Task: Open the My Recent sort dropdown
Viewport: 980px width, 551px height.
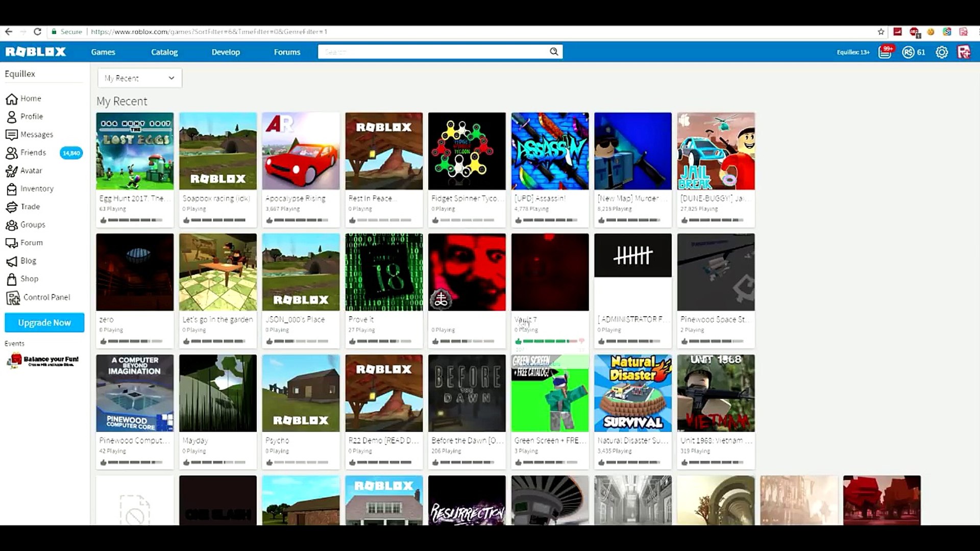Action: [x=139, y=78]
